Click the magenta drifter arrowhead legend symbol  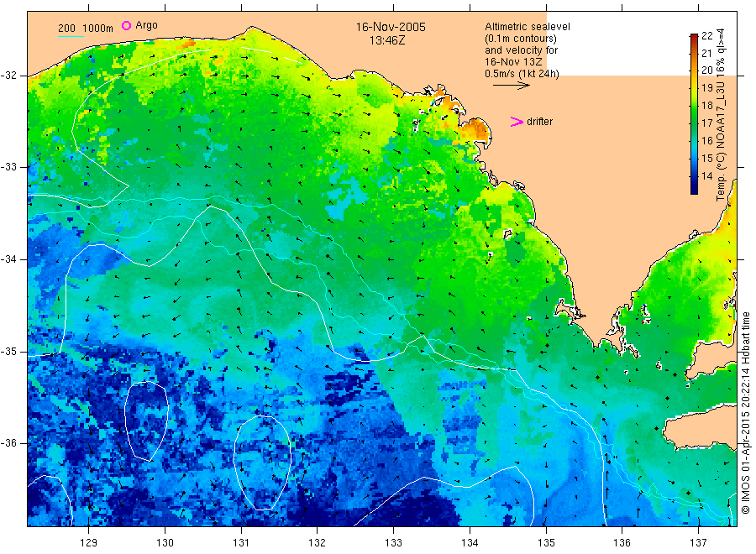click(517, 122)
